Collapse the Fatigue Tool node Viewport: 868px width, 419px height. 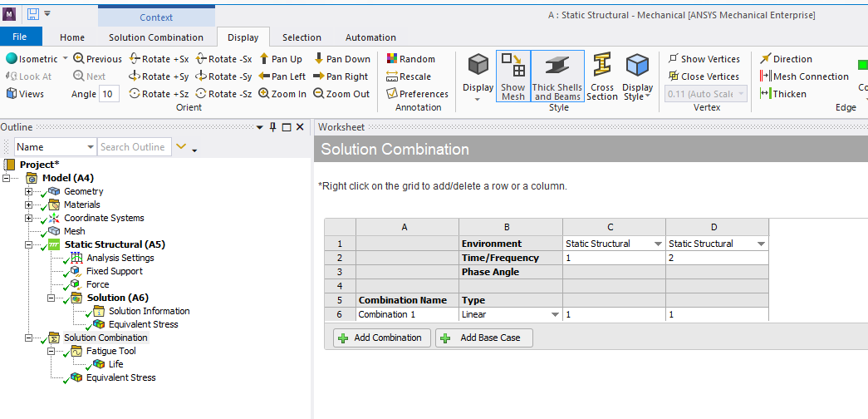click(x=51, y=351)
